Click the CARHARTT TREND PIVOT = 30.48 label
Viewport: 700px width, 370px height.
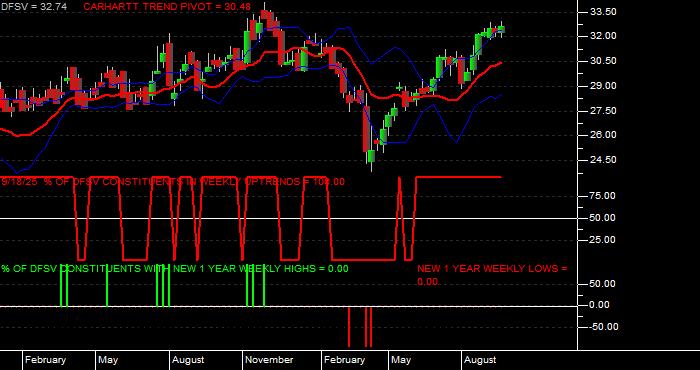(167, 7)
